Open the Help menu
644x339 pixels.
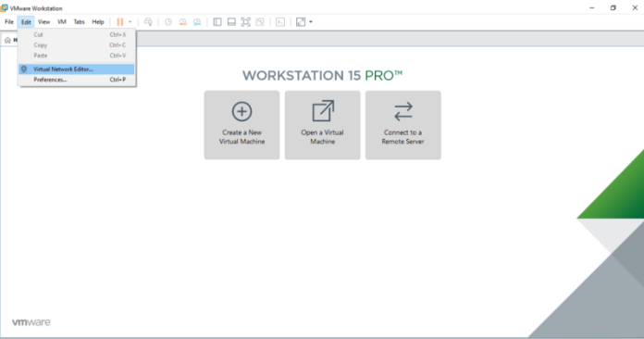pos(98,22)
